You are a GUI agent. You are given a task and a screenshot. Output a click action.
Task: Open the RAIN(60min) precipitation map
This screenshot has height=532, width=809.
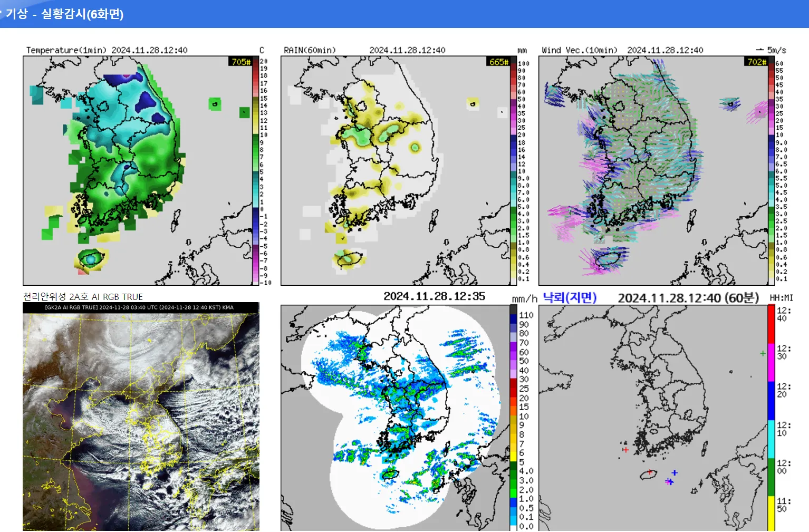(395, 170)
